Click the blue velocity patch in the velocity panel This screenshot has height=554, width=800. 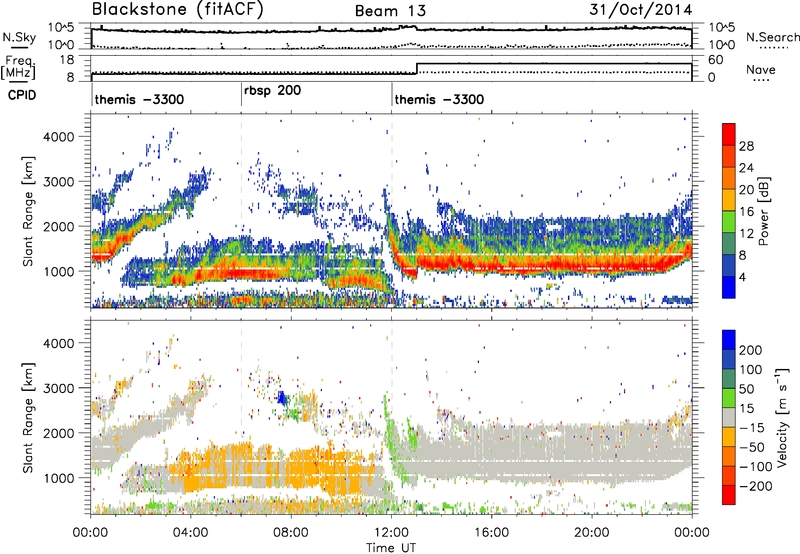[x=282, y=397]
